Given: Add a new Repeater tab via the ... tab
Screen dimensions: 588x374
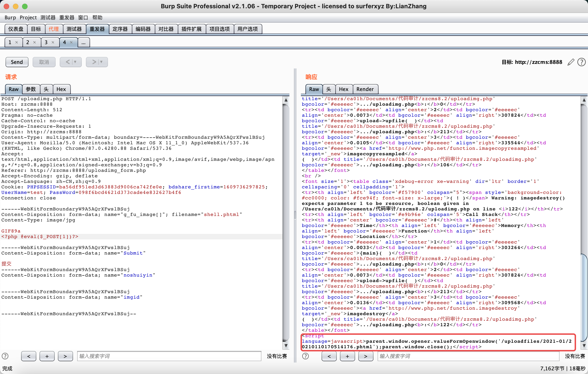Looking at the screenshot, I should click(84, 42).
